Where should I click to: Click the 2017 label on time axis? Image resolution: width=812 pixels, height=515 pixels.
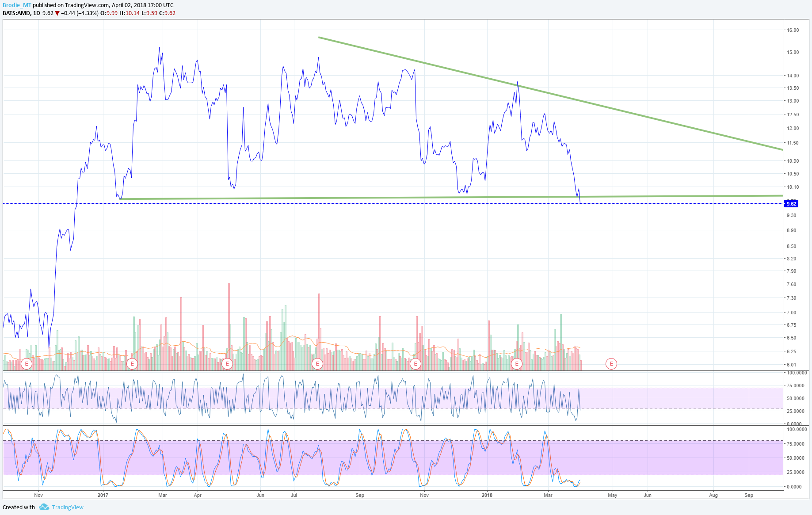click(103, 495)
